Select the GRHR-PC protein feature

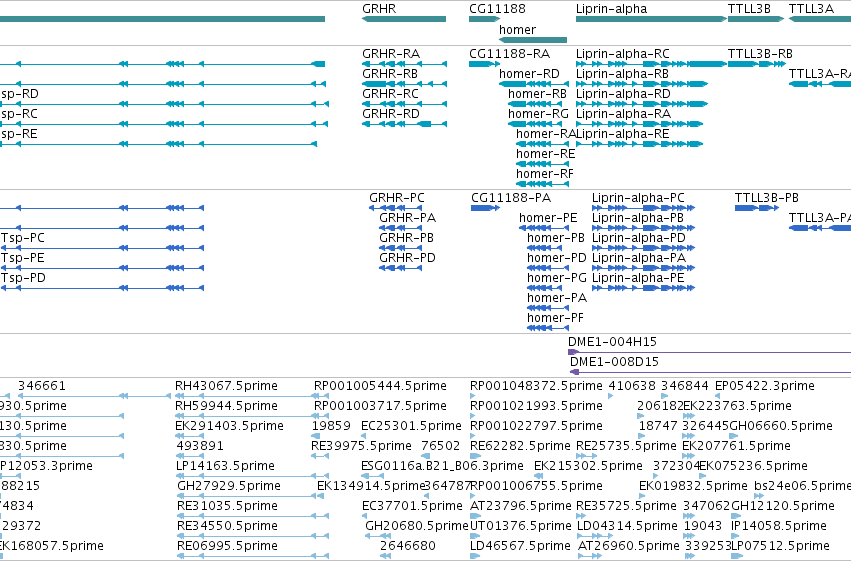pyautogui.click(x=396, y=208)
